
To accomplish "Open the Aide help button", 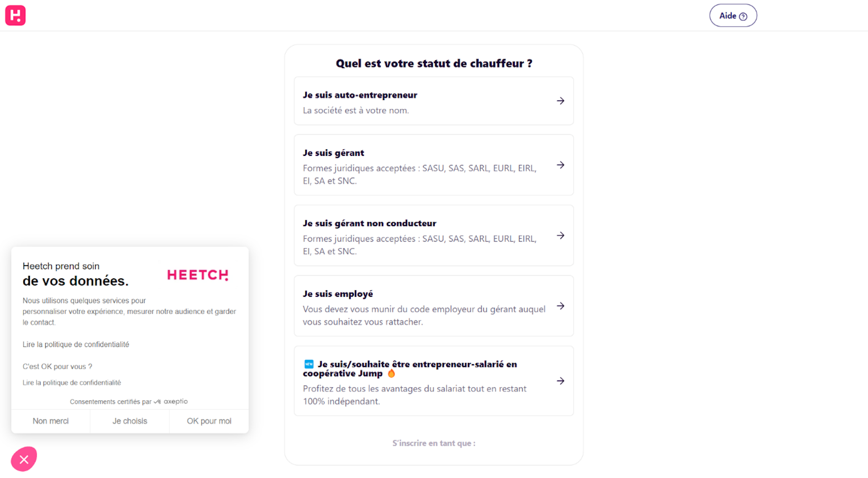I will tap(733, 16).
